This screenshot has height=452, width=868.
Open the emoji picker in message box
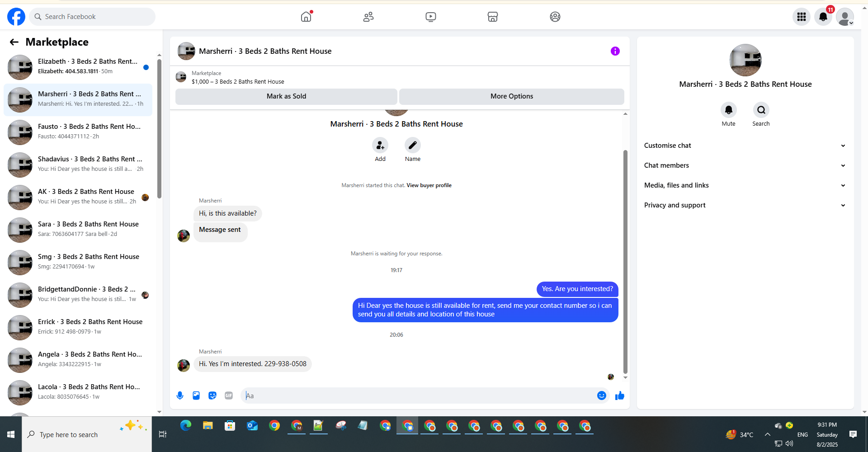pos(602,395)
